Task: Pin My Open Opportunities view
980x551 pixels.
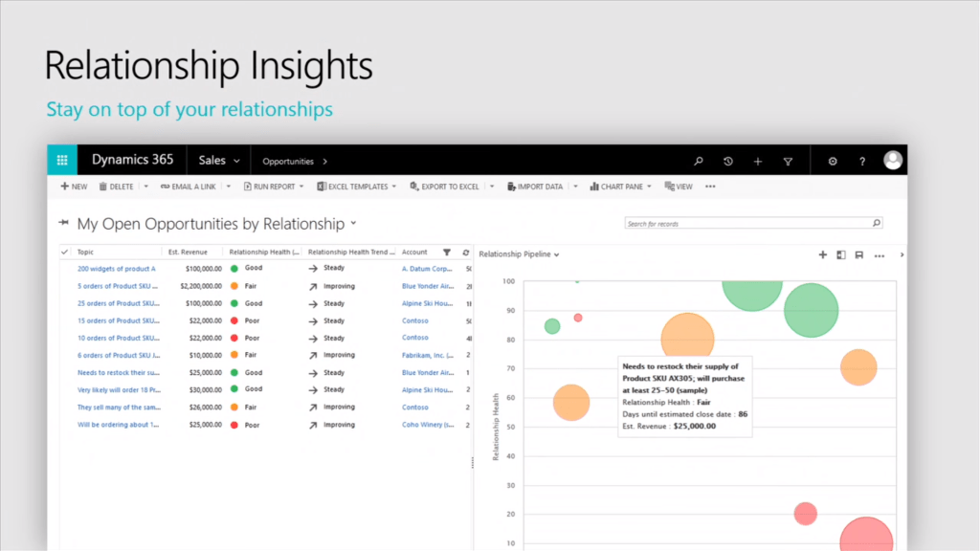Action: point(61,223)
